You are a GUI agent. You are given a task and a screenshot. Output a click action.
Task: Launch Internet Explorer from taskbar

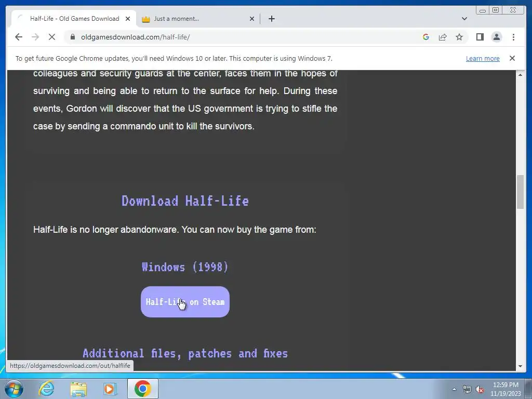(46, 389)
